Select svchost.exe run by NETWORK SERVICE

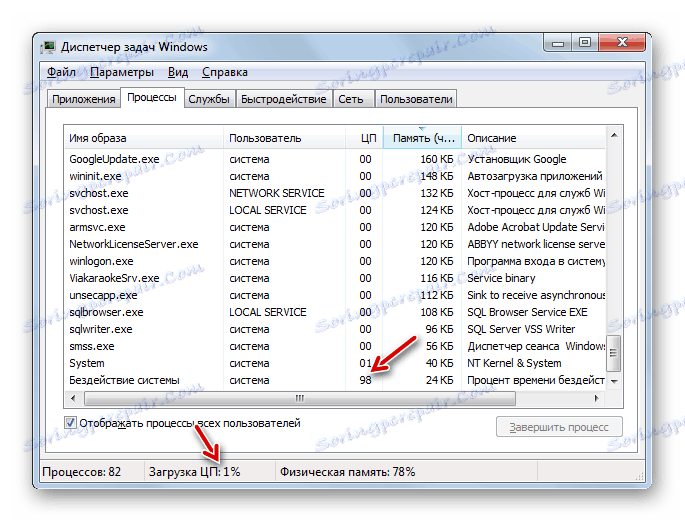(x=335, y=193)
